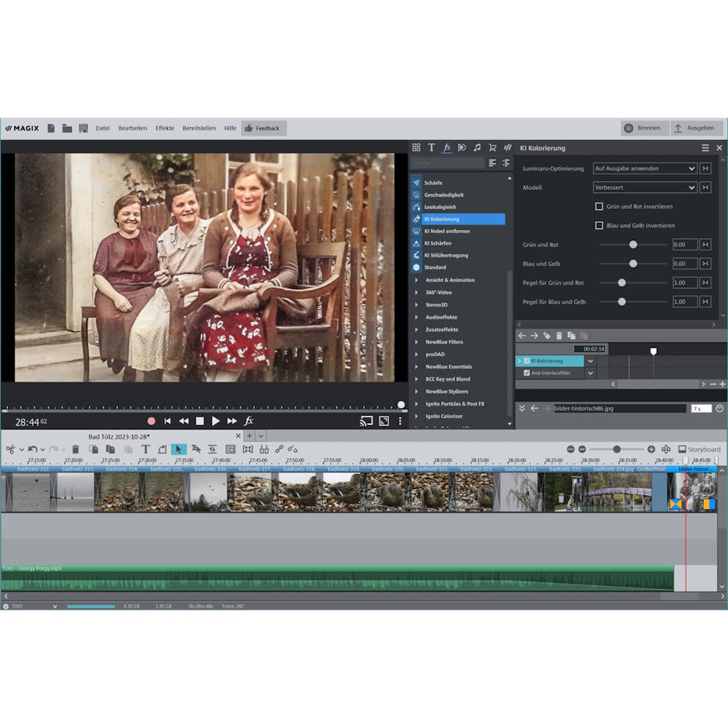Select the mouse pointer tool in timeline toolbar
Image resolution: width=728 pixels, height=728 pixels.
pos(178,449)
